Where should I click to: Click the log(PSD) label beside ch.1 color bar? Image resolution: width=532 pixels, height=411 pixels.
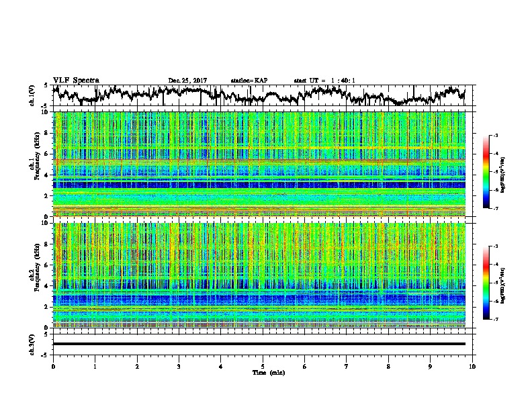click(504, 175)
